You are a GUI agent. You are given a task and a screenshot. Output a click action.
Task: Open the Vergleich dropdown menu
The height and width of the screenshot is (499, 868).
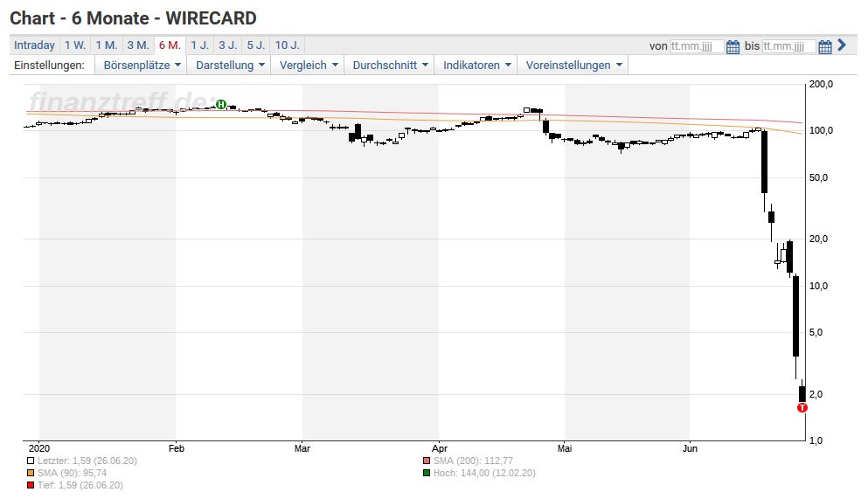pyautogui.click(x=309, y=66)
